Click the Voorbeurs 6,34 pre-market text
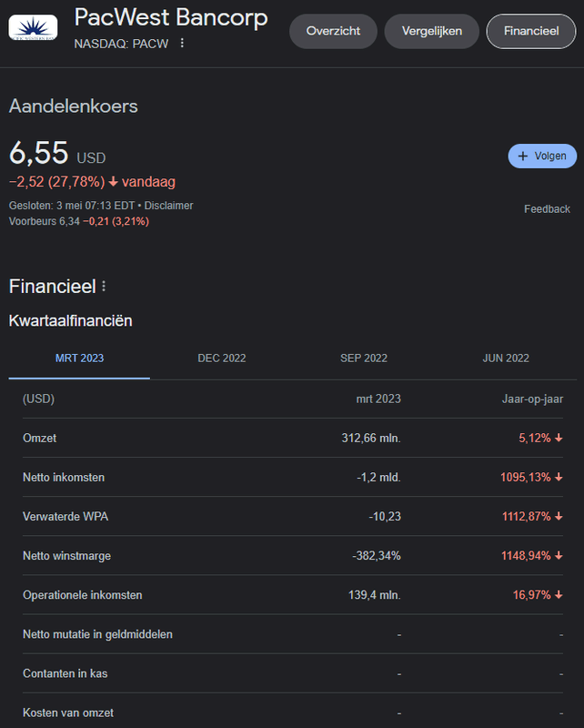Viewport: 584px width, 728px height. [x=44, y=221]
